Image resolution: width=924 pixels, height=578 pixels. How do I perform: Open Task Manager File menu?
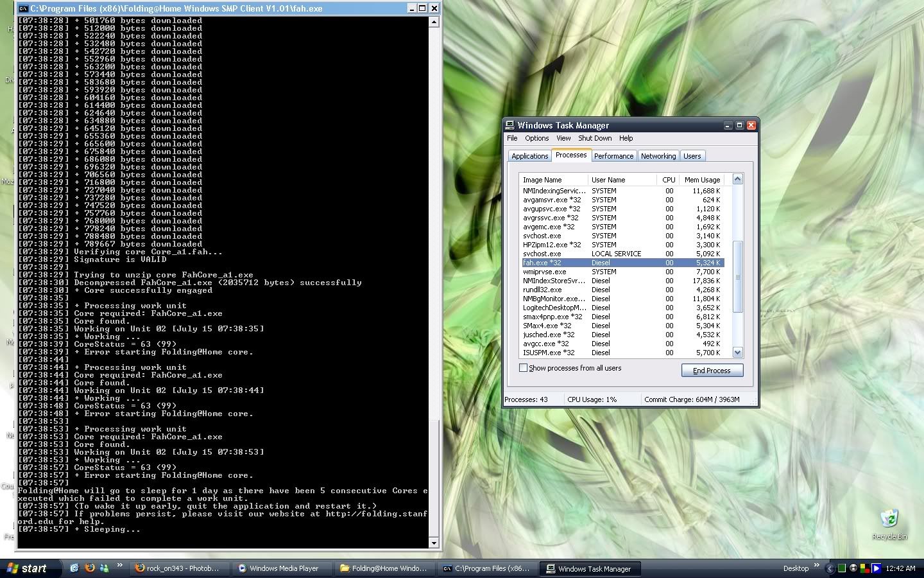[512, 138]
